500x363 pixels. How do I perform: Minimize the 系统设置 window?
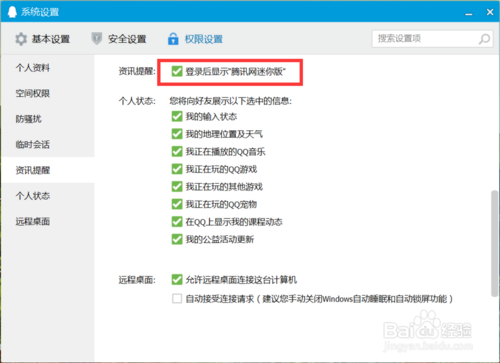coord(469,13)
